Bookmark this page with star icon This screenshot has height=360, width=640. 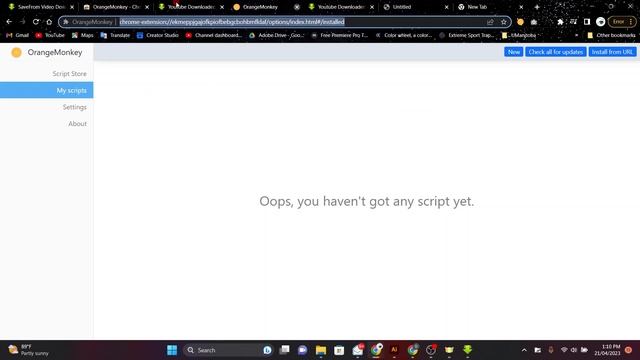tap(504, 22)
